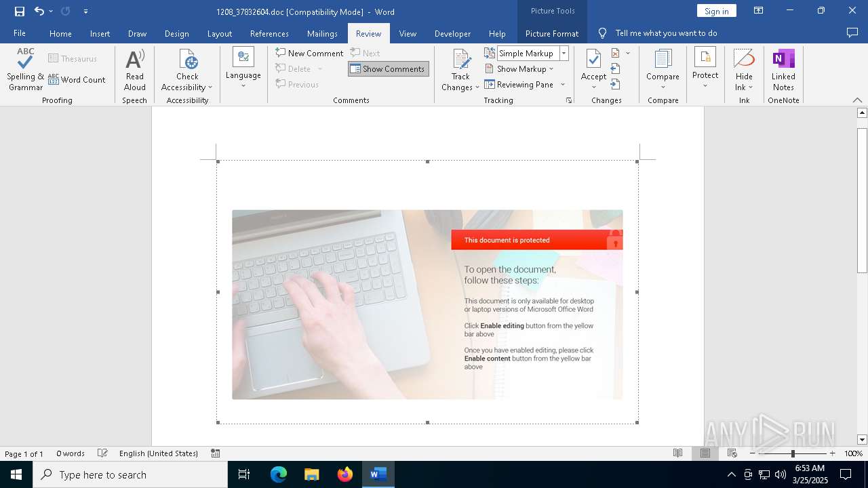Open the Mailings tab

point(322,33)
